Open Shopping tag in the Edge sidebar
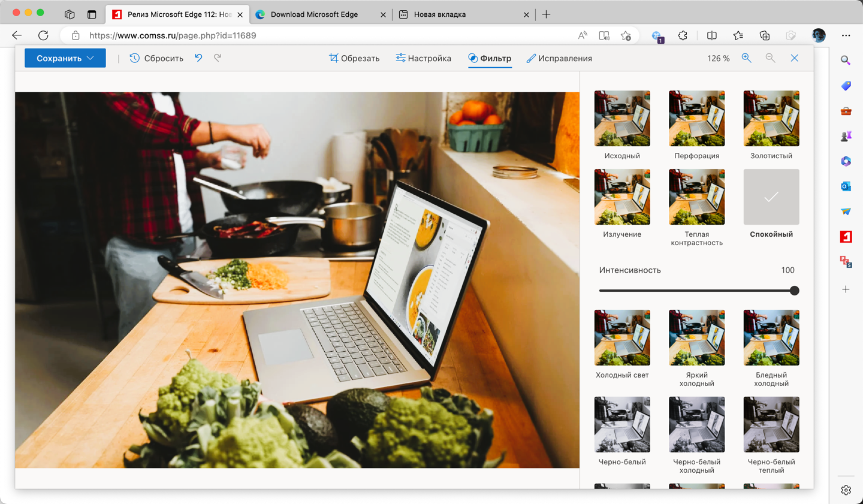This screenshot has height=504, width=863. [x=846, y=86]
